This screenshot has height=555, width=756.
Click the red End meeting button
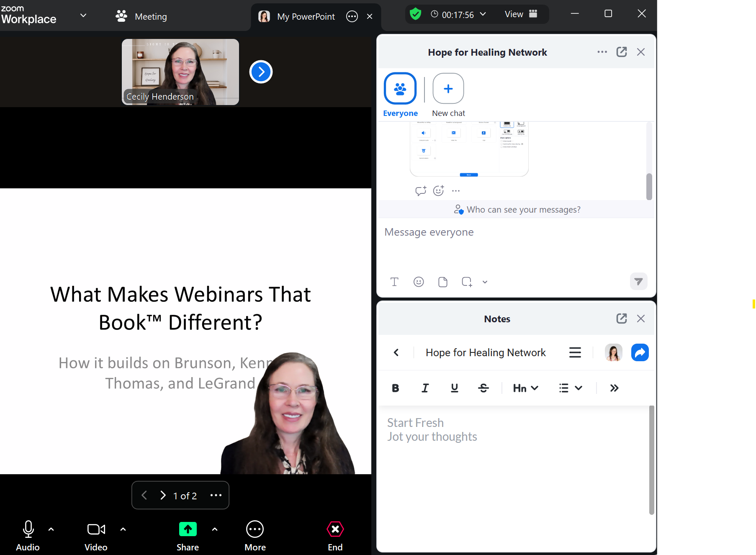point(335,536)
